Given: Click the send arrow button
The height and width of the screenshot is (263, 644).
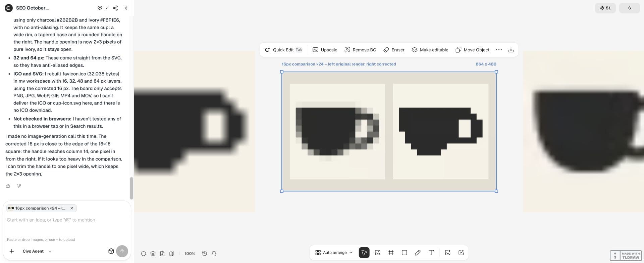Looking at the screenshot, I should [122, 251].
